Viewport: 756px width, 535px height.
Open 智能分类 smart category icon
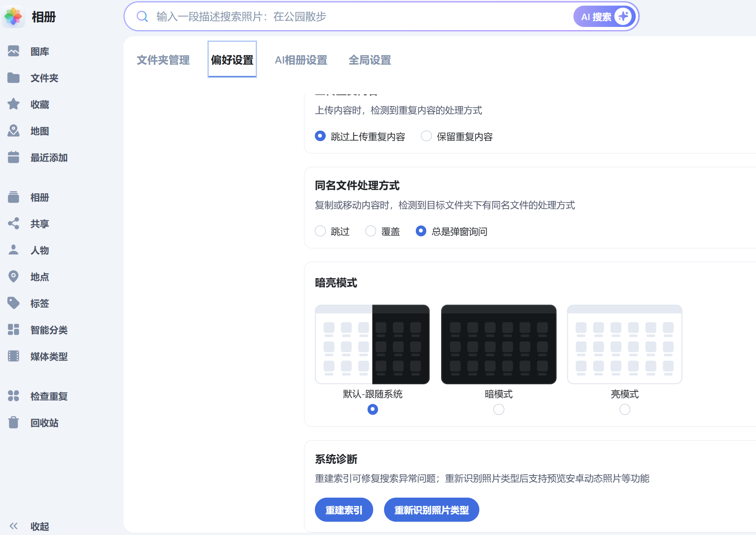click(x=13, y=330)
